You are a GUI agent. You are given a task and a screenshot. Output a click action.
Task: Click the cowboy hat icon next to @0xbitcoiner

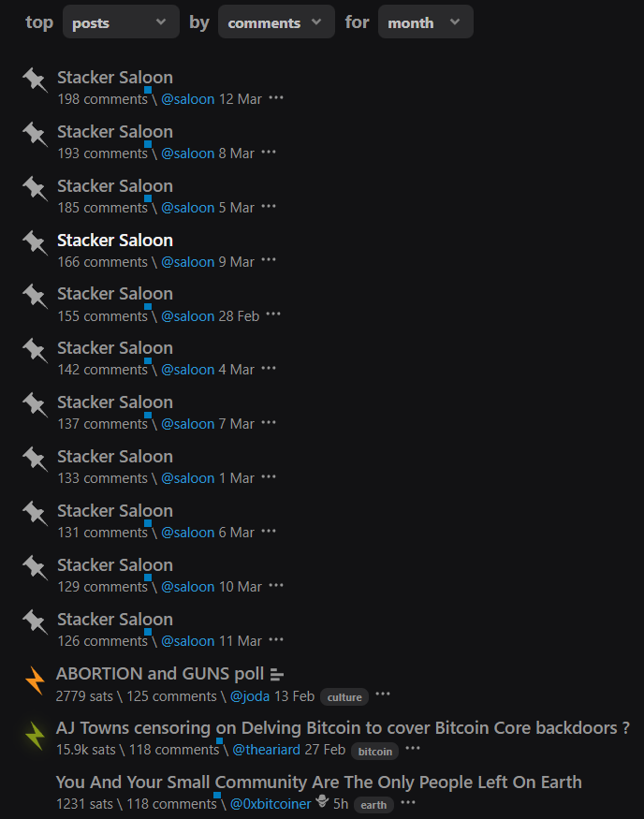[322, 800]
